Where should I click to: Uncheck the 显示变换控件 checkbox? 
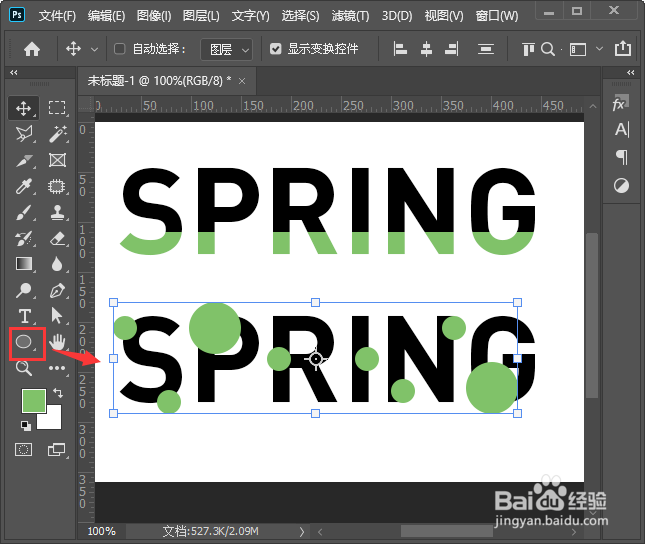275,49
